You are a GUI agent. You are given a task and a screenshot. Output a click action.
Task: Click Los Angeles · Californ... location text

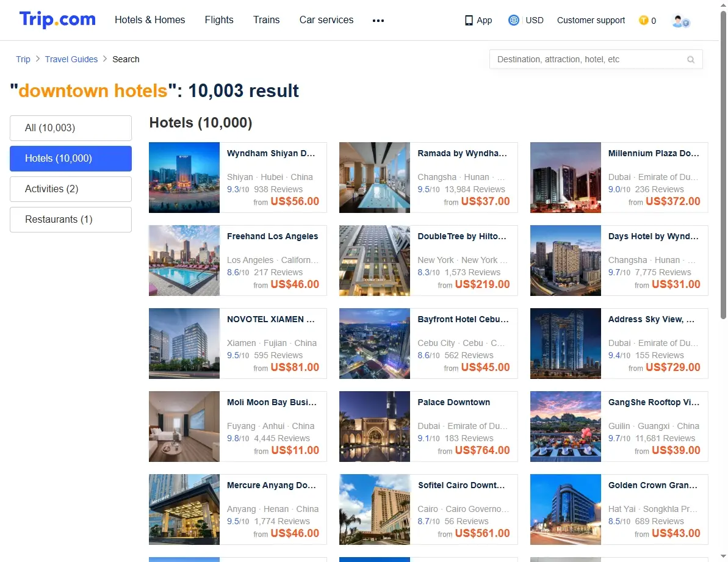tap(273, 261)
